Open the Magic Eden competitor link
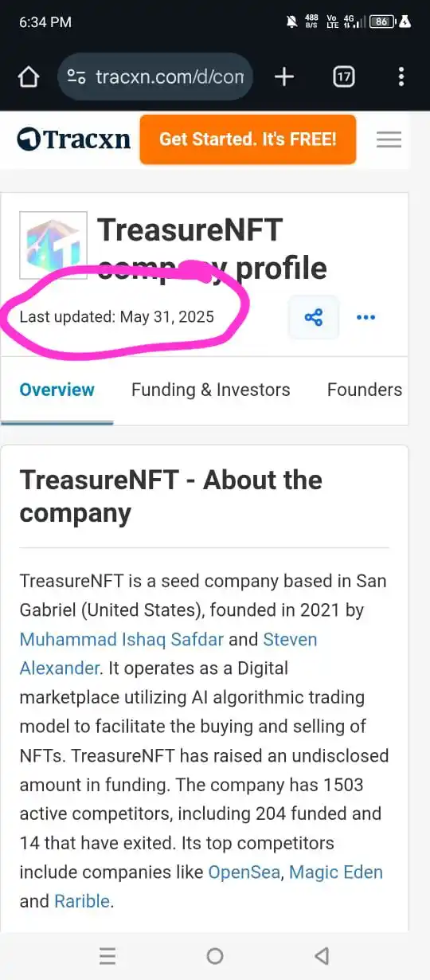The height and width of the screenshot is (980, 430). (336, 872)
